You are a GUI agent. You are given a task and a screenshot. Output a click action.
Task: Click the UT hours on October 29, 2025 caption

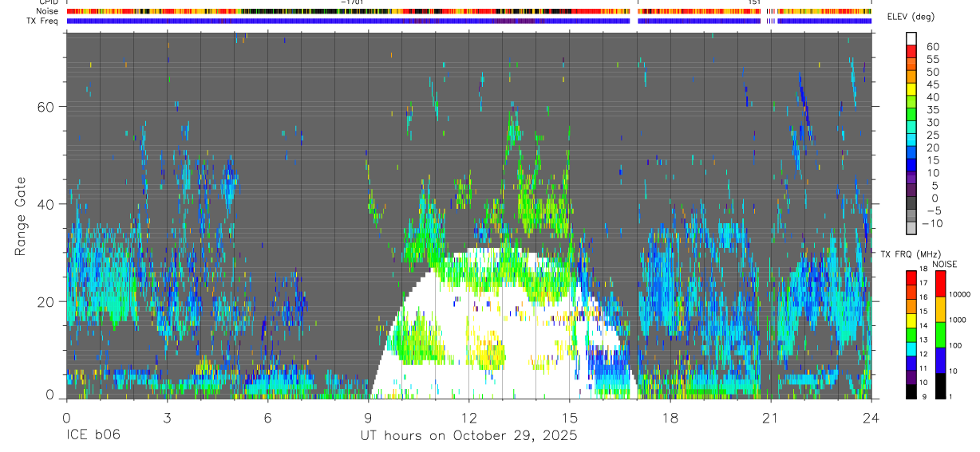[468, 435]
